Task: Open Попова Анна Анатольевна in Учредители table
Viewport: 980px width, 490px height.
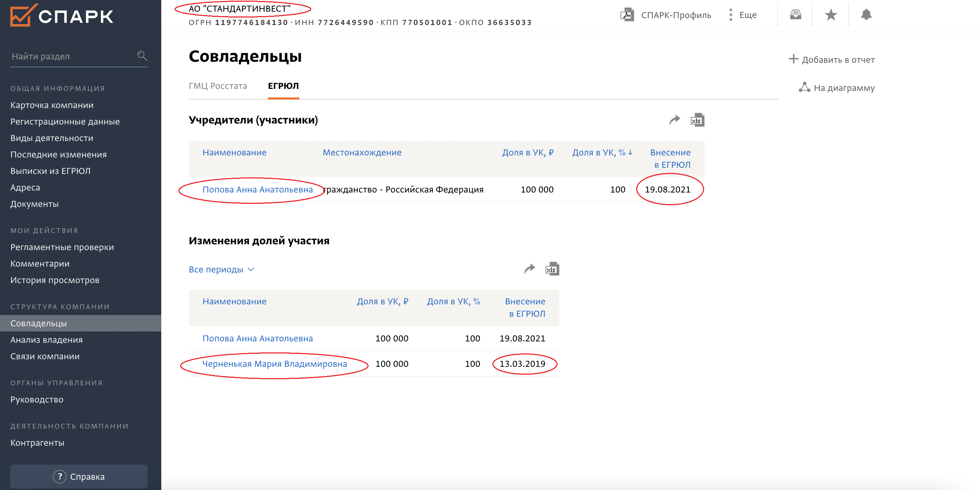Action: coord(258,189)
